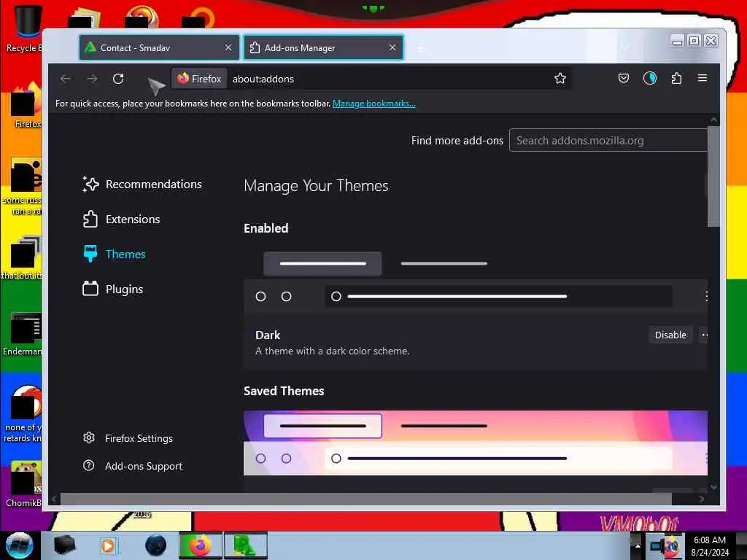The height and width of the screenshot is (560, 747).
Task: Open the Windows Start button
Action: (x=20, y=545)
